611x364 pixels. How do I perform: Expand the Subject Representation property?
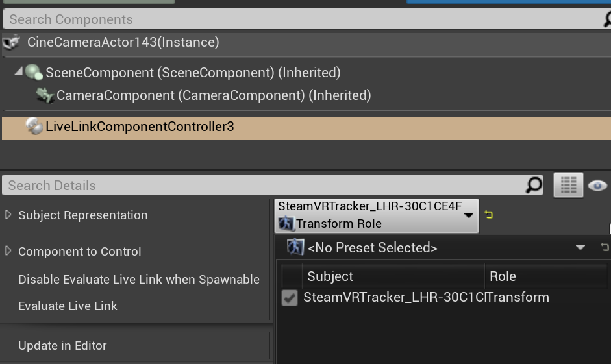[x=8, y=215]
